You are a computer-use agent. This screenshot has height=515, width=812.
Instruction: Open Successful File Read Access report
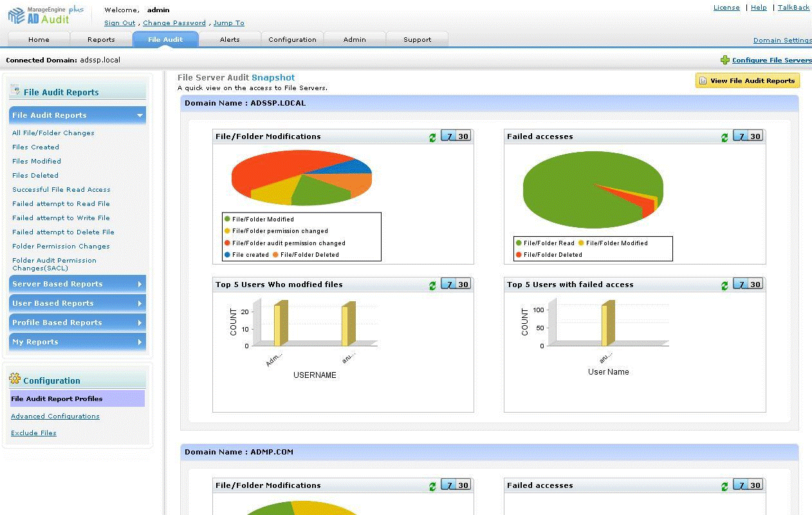click(61, 190)
